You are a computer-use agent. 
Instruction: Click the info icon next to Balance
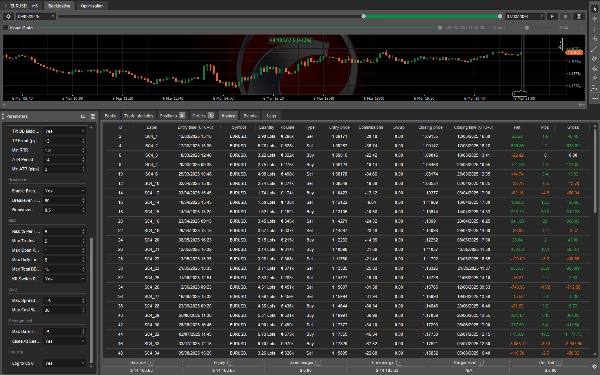pyautogui.click(x=151, y=362)
